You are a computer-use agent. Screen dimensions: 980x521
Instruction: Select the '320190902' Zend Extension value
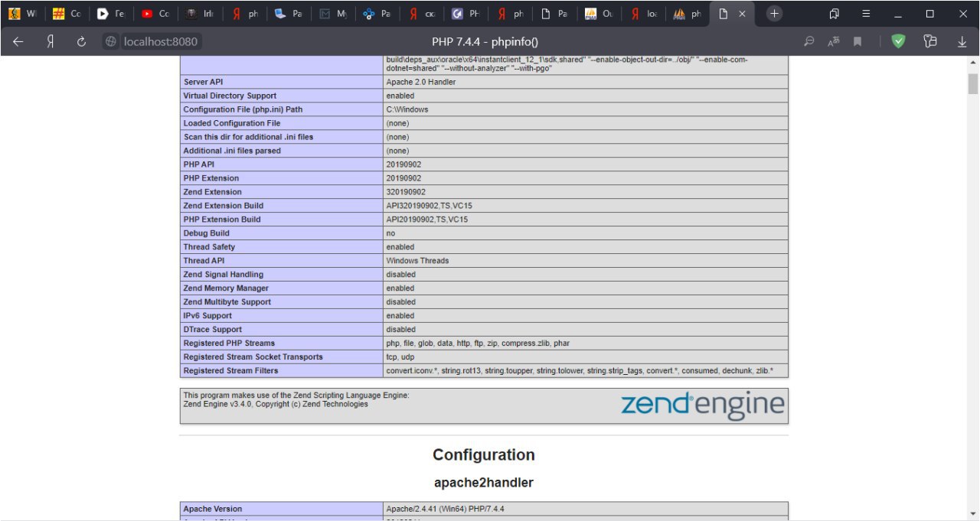coord(406,192)
